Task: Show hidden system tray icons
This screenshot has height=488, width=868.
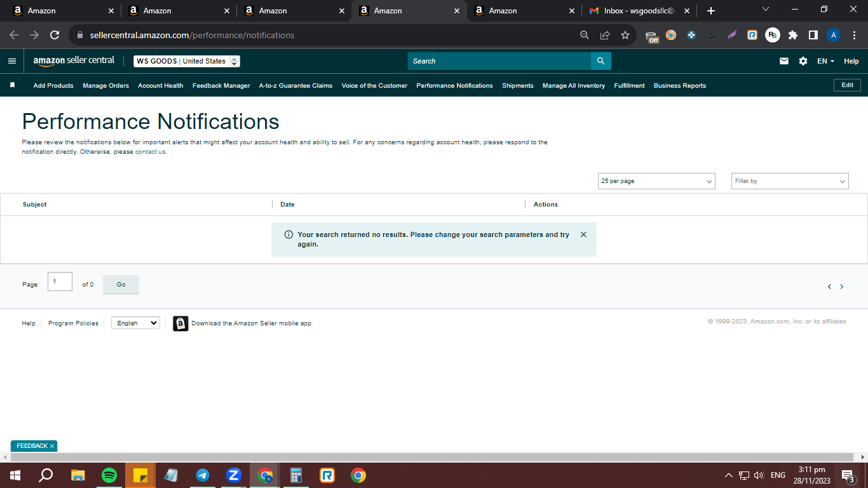Action: click(729, 475)
